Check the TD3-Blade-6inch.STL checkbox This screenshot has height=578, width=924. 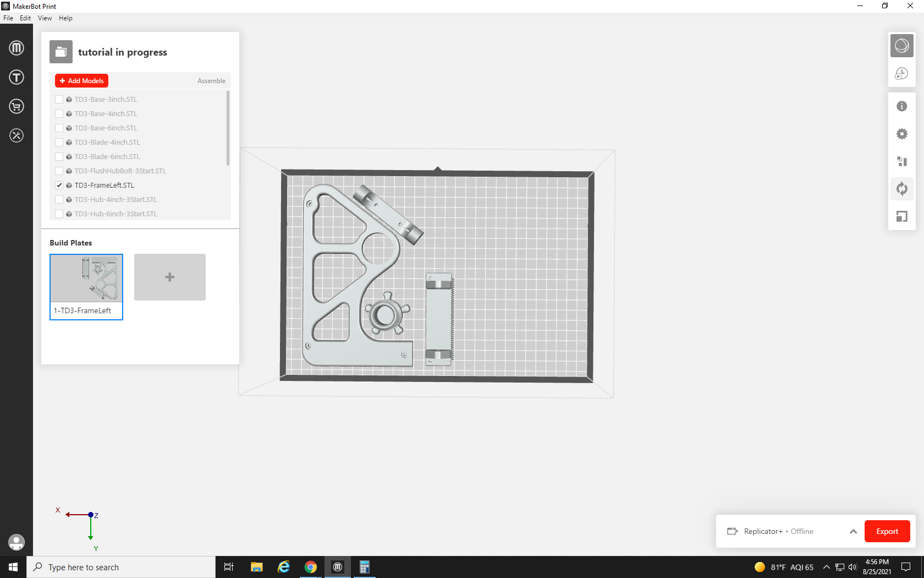pos(59,157)
